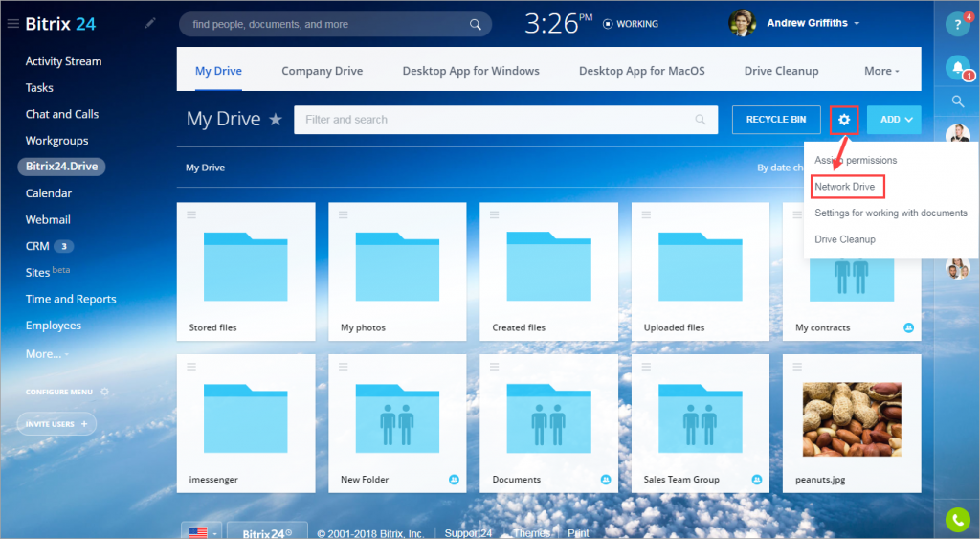Screen dimensions: 980x539
Task: Open Desktop App for Windows tab
Action: (x=471, y=71)
